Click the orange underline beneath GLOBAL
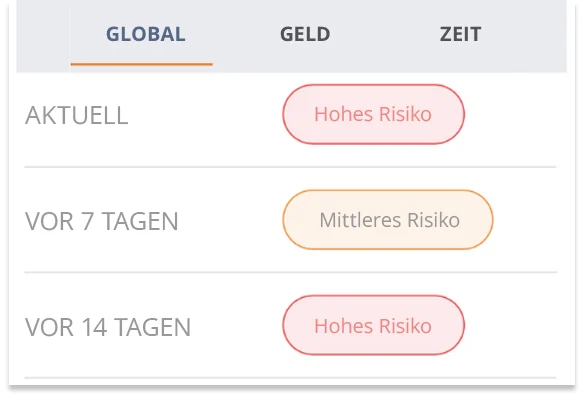Viewport: 583px width, 397px height. [142, 65]
